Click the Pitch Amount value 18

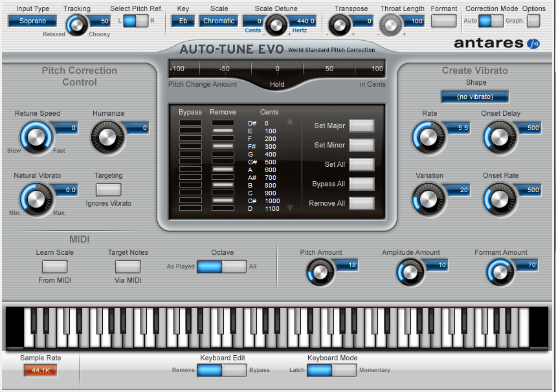[x=346, y=265]
